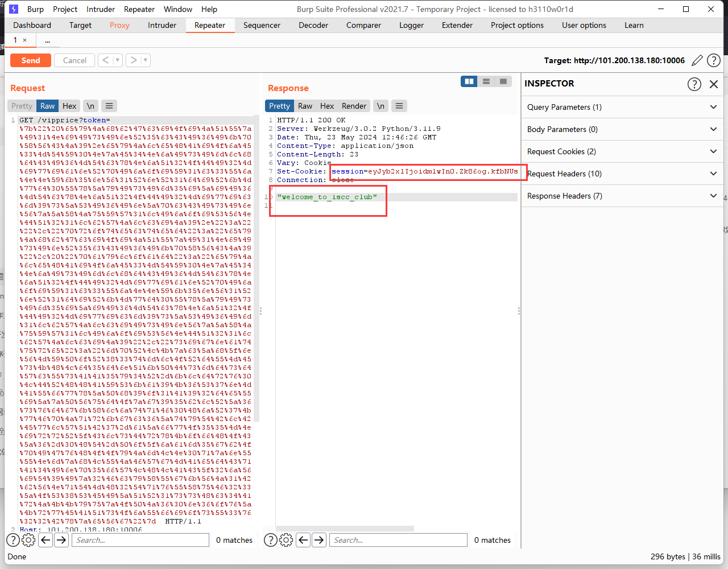Viewport: 728px width, 569px height.
Task: Open response message editor menu icon
Action: tap(399, 106)
